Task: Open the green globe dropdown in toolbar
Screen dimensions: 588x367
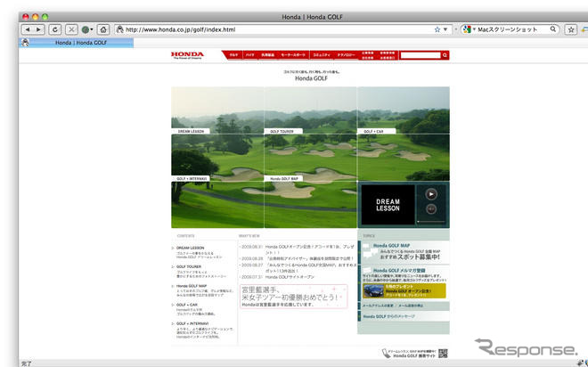Action: (x=87, y=29)
